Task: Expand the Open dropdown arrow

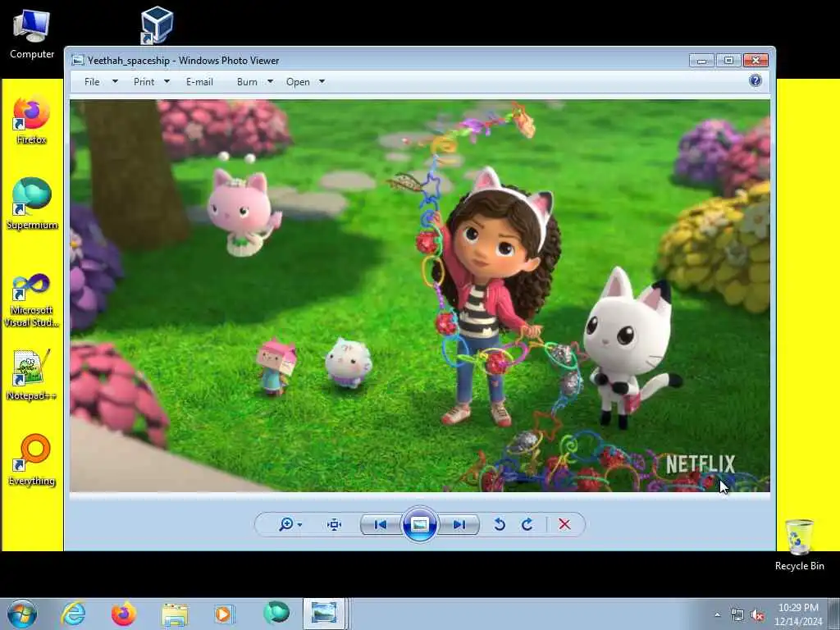Action: (x=322, y=81)
